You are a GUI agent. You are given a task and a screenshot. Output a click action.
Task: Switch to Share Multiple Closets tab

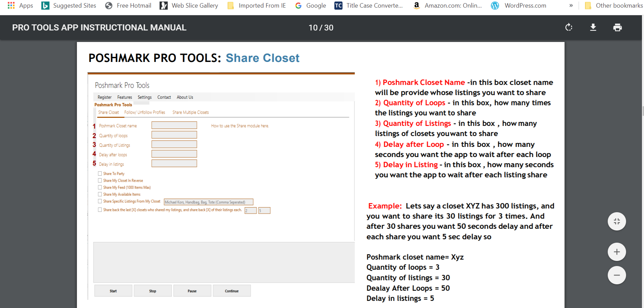click(x=191, y=112)
